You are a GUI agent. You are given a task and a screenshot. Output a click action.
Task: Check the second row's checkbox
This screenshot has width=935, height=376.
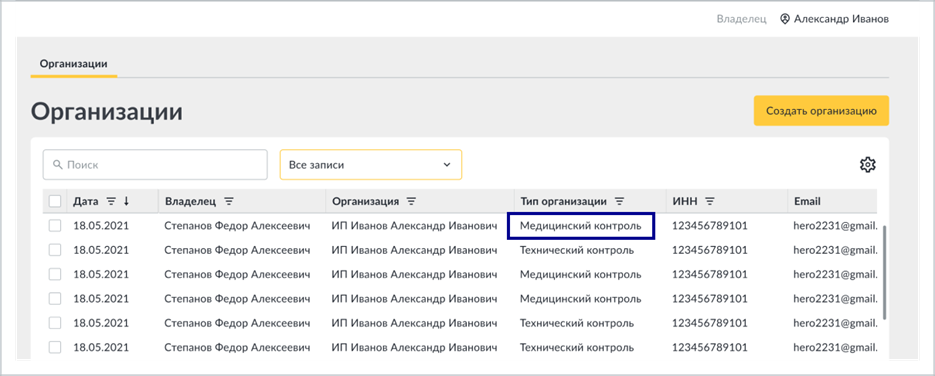pos(55,250)
